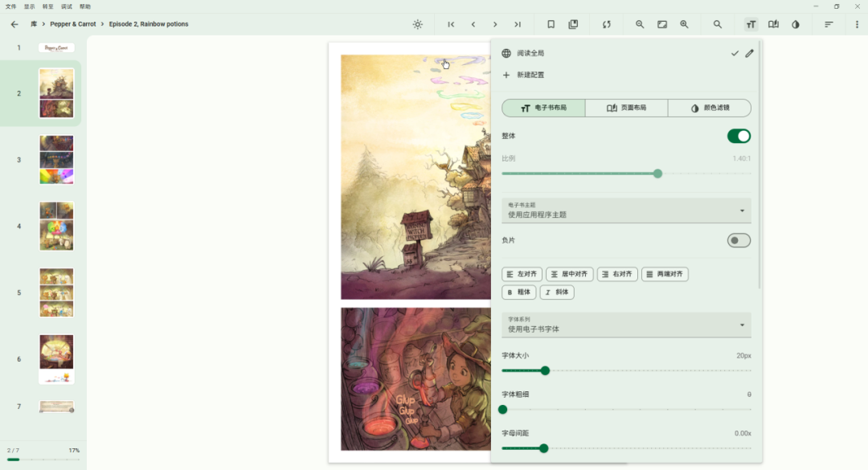
Task: Open page 7 thumbnail
Action: (56, 407)
